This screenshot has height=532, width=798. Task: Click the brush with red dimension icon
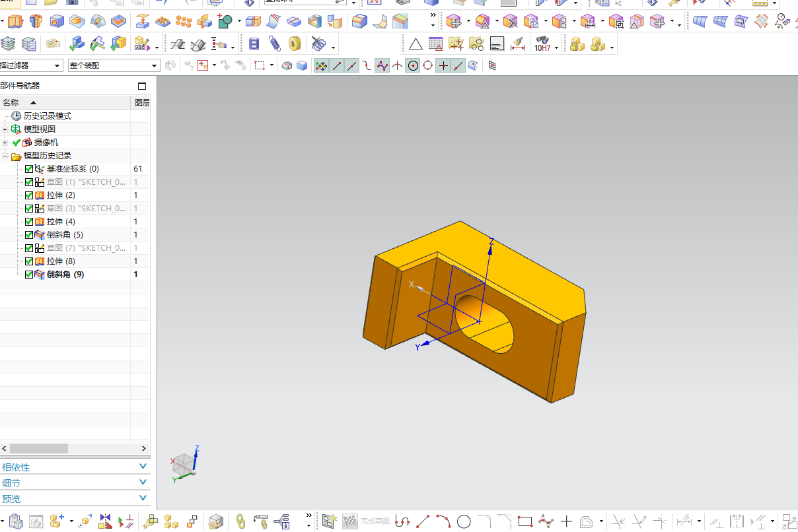click(x=517, y=44)
